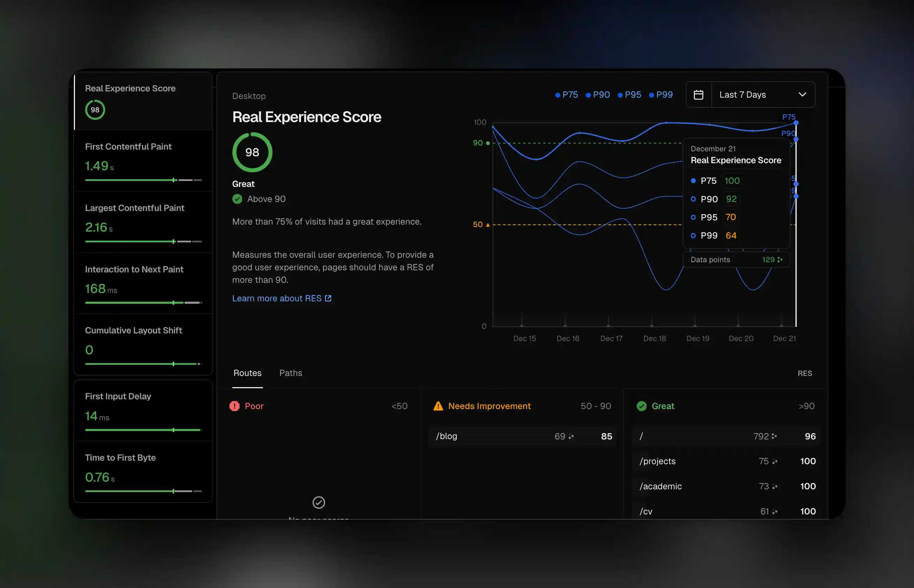914x588 pixels.
Task: Click the external link icon after Learn more
Action: [328, 298]
